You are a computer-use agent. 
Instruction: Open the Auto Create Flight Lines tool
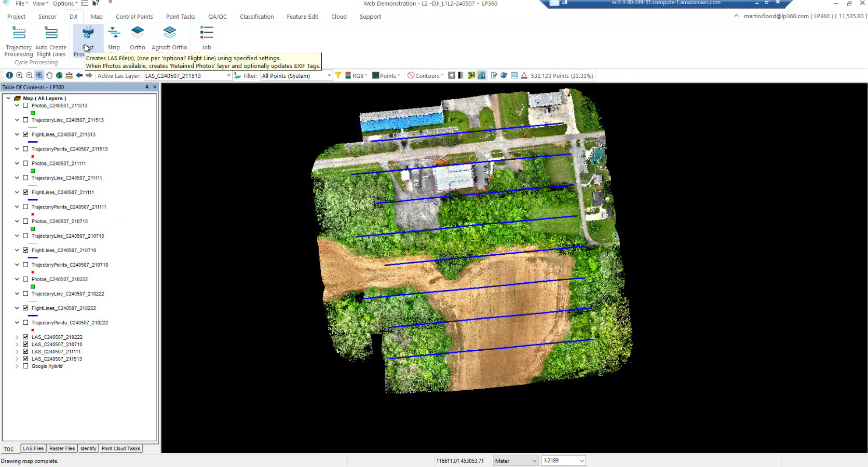click(51, 39)
